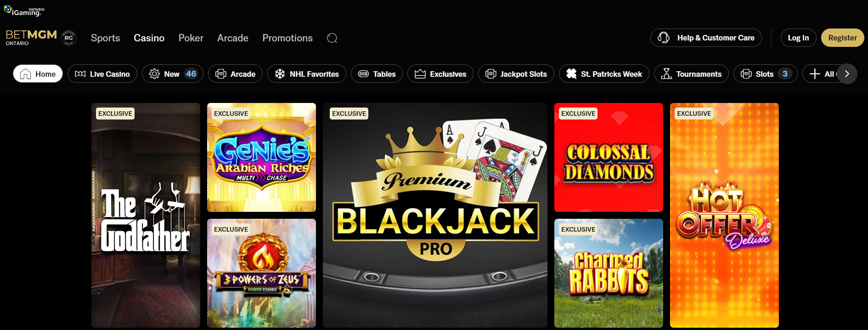Click the Log In button
The image size is (868, 330).
coord(798,38)
